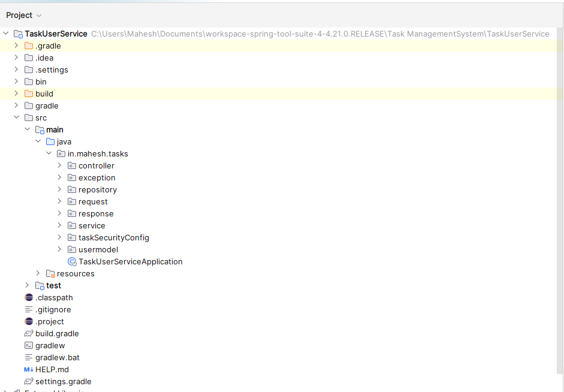Click the .project Eclipse file icon
This screenshot has height=392, width=564.
(29, 322)
